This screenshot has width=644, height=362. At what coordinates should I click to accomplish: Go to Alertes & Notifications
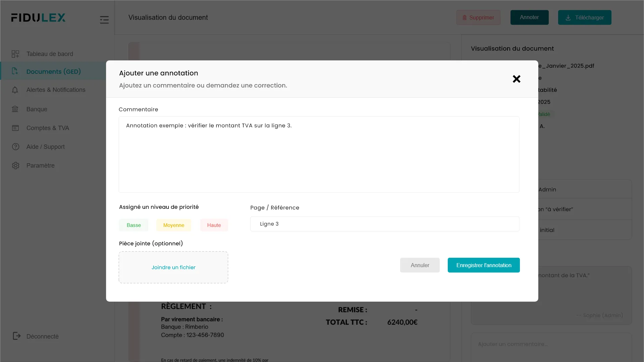coord(56,90)
